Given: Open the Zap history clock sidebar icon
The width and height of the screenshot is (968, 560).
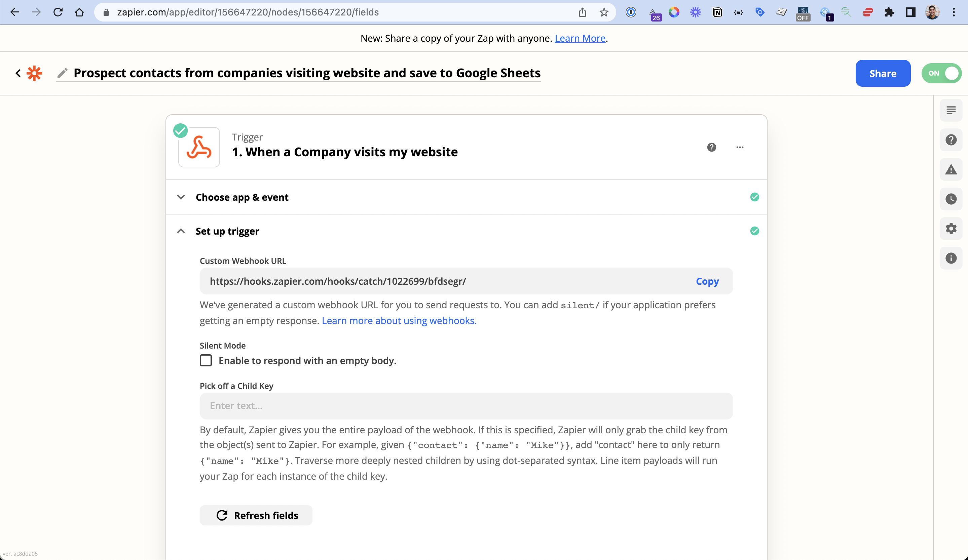Looking at the screenshot, I should tap(951, 199).
